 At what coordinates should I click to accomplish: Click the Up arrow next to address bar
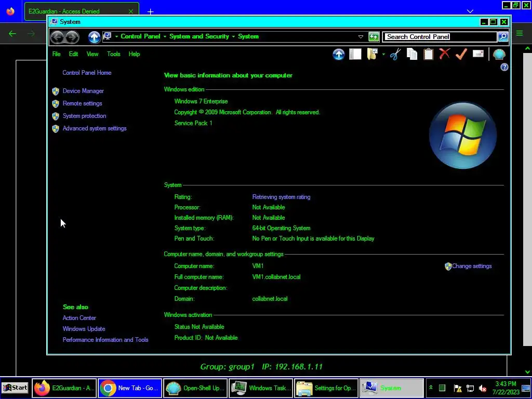tap(95, 37)
